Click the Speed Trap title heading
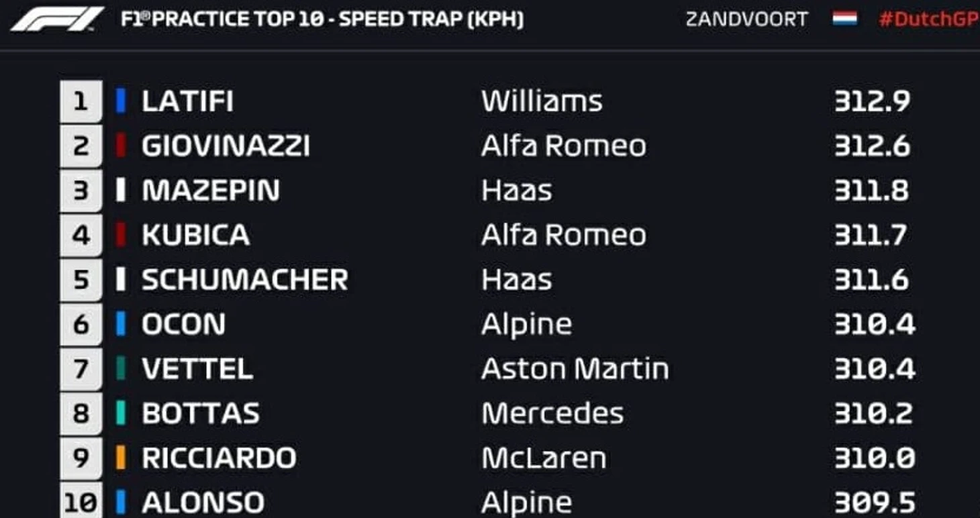Image resolution: width=980 pixels, height=518 pixels. [322, 19]
